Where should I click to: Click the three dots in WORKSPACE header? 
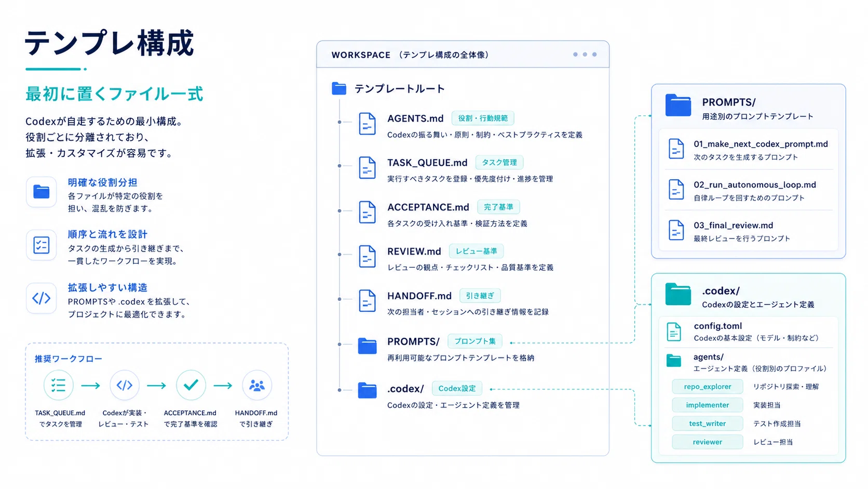(585, 55)
